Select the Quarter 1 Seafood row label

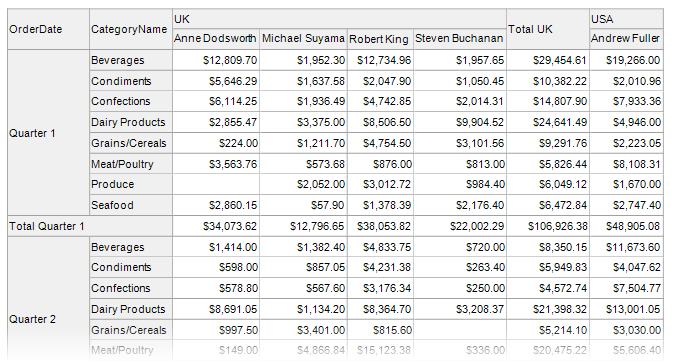[131, 205]
